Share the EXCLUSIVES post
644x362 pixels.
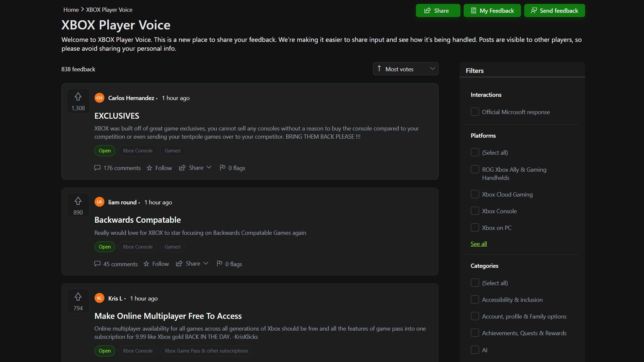coord(191,168)
